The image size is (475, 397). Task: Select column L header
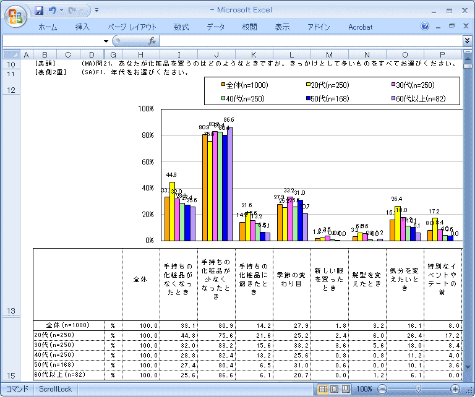point(292,55)
